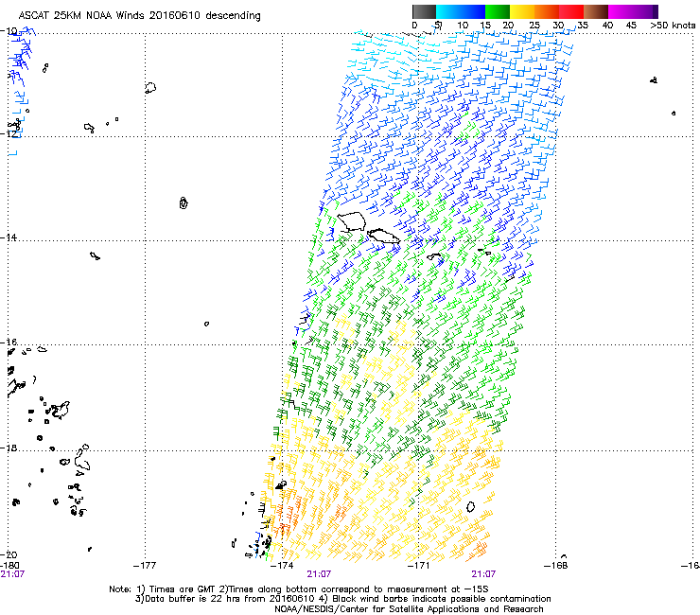Viewport: 700px width, 615px height.
Task: Click the latitude label '-14'
Action: (9, 237)
